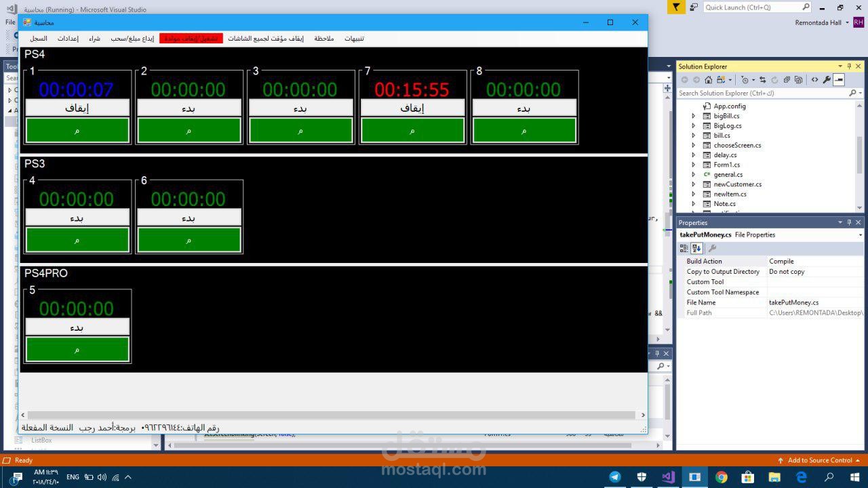The width and height of the screenshot is (868, 488).
Task: Click the feedback filter icon in title bar
Action: pos(676,7)
